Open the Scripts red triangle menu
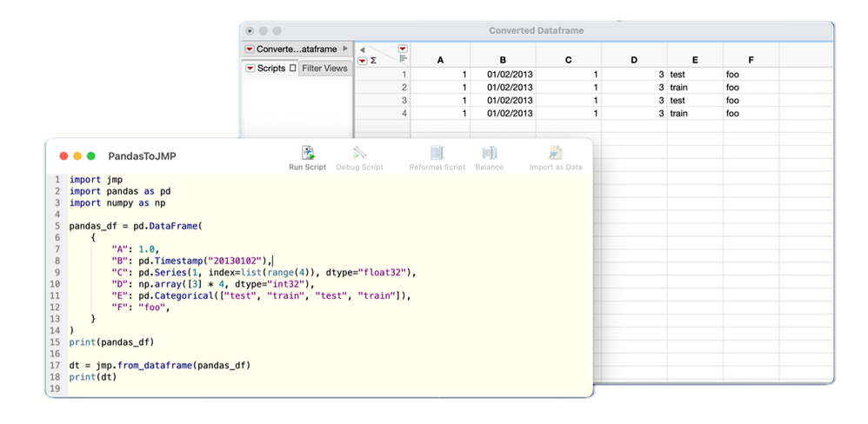Viewport: 868px width, 424px height. (x=250, y=69)
